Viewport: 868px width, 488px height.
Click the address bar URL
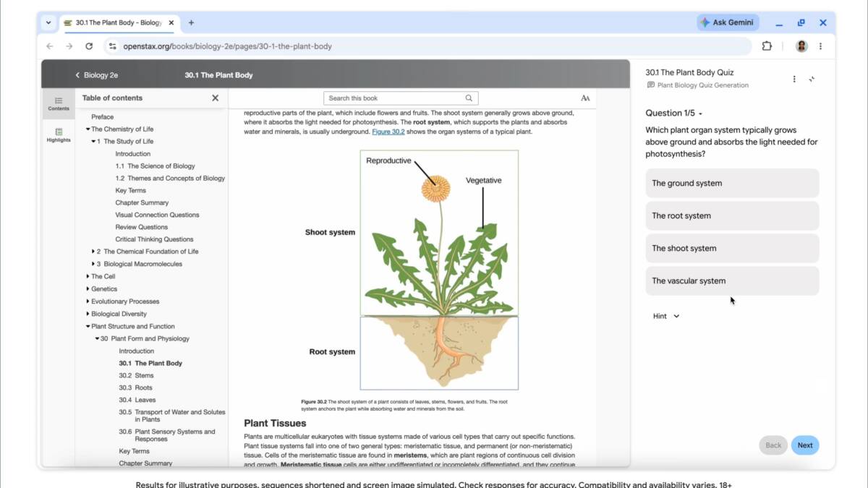coord(227,46)
